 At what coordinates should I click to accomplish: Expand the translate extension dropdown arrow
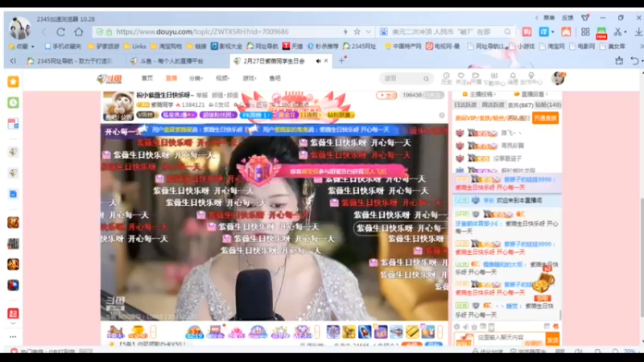pyautogui.click(x=552, y=32)
